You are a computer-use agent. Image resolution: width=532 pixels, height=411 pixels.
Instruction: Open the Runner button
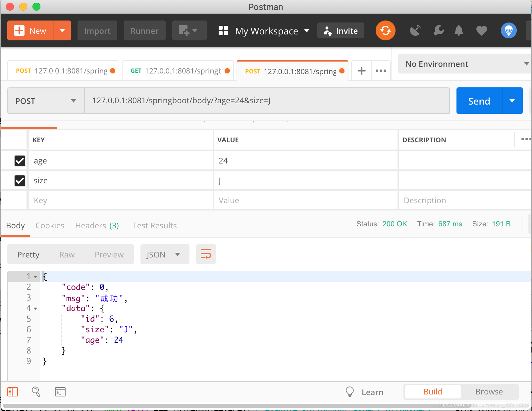(144, 30)
